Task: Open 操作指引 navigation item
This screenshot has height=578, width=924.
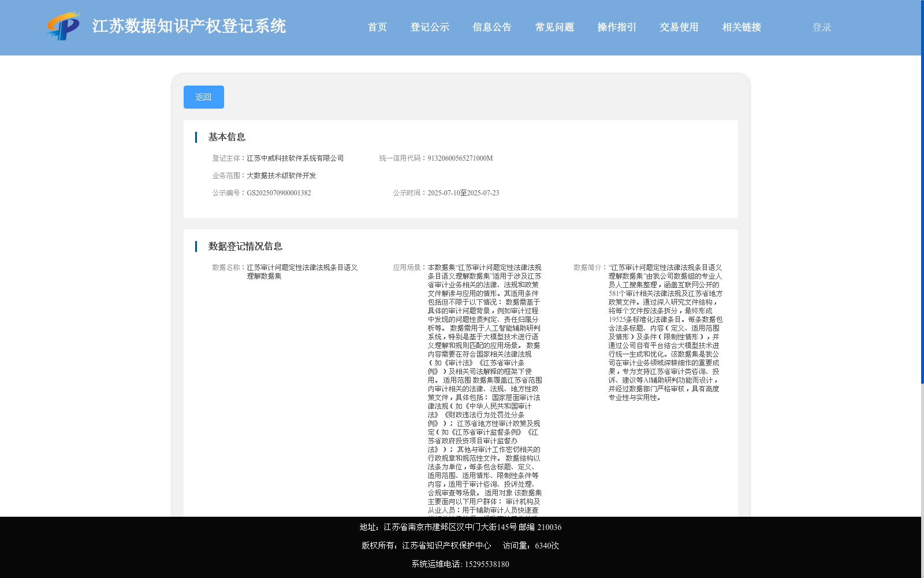Action: click(x=617, y=27)
